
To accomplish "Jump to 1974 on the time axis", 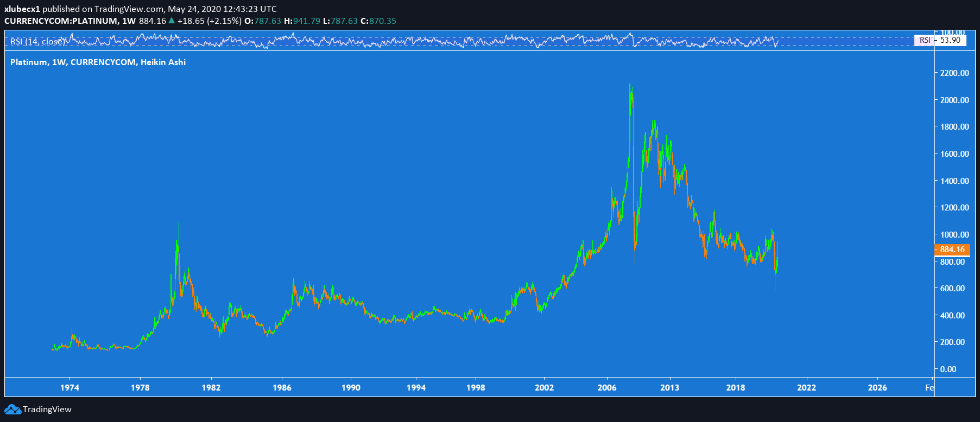I will coord(69,387).
